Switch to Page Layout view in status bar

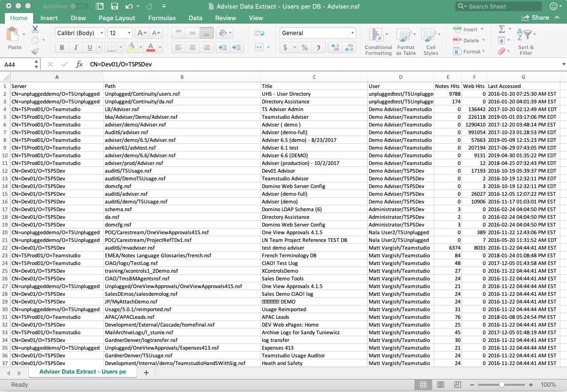[440, 385]
